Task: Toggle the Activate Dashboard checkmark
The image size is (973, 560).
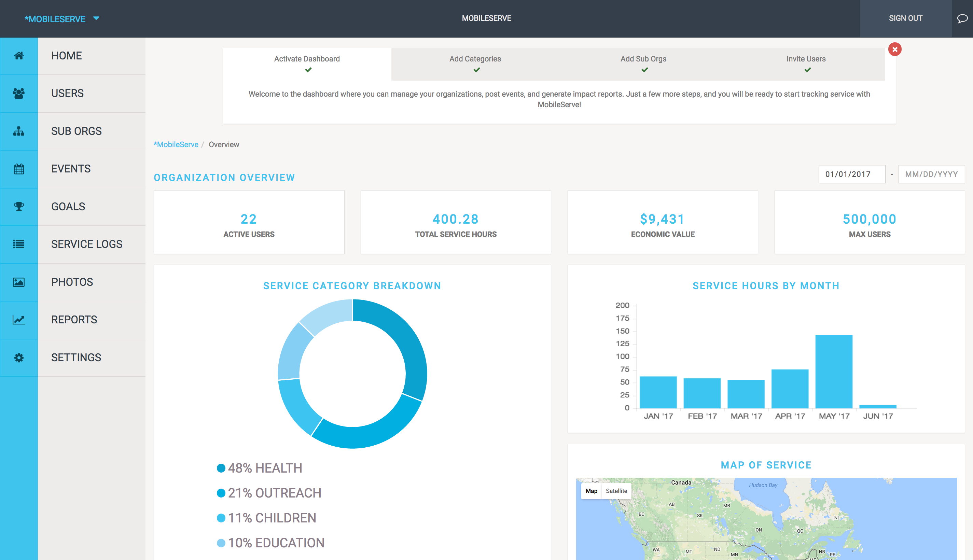Action: (307, 70)
